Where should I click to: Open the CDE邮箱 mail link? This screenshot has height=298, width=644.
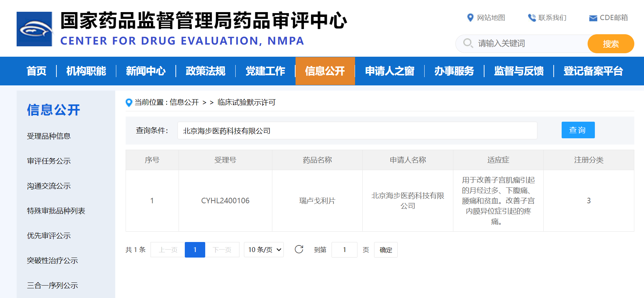608,18
